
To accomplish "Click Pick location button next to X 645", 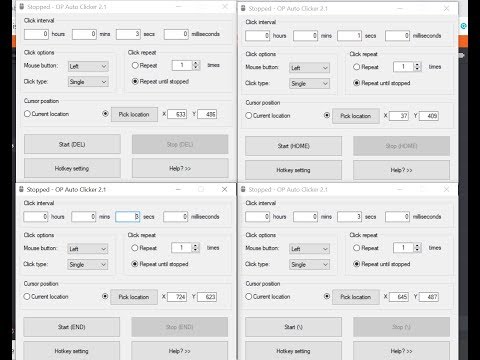I will (x=356, y=297).
